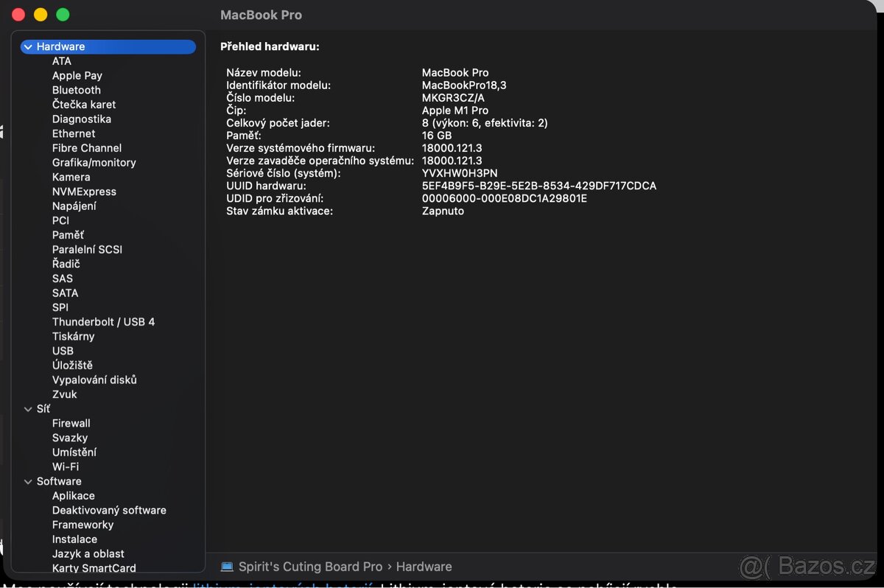The width and height of the screenshot is (884, 588).
Task: Click the Apple M1 Pro chip value
Action: [455, 111]
